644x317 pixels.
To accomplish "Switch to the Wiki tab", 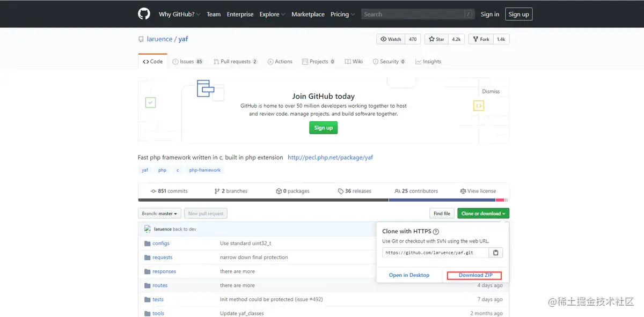I will point(354,62).
